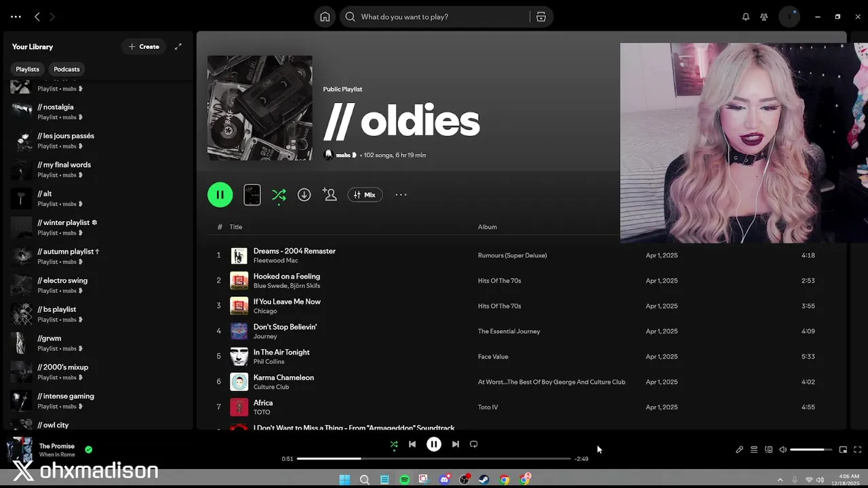The width and height of the screenshot is (868, 488).
Task: Open the play queue
Action: coord(754,449)
